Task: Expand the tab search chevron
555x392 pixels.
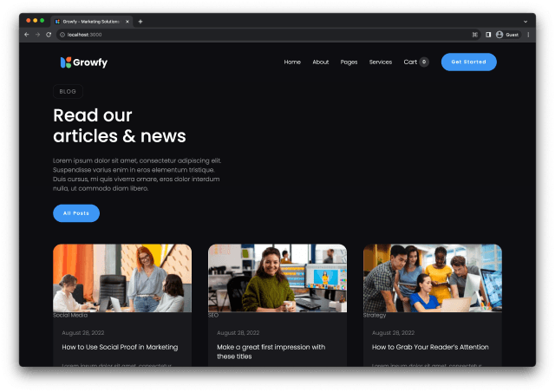Action: point(526,21)
